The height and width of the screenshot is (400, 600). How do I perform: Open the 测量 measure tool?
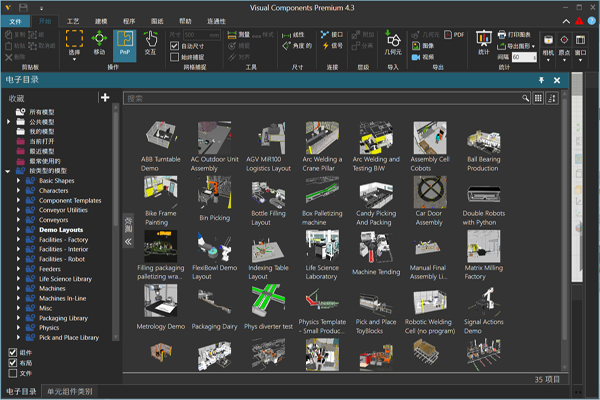tap(238, 35)
